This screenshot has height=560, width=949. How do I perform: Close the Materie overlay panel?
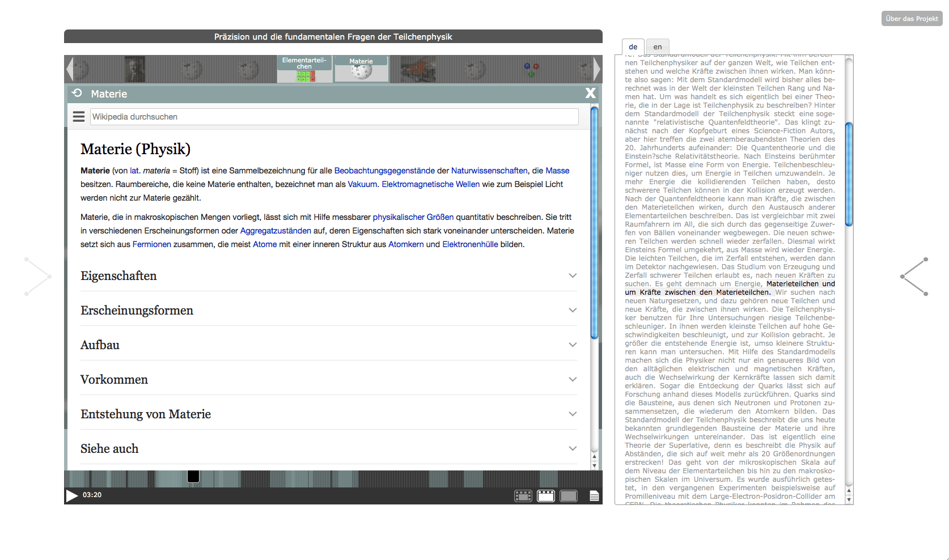590,94
